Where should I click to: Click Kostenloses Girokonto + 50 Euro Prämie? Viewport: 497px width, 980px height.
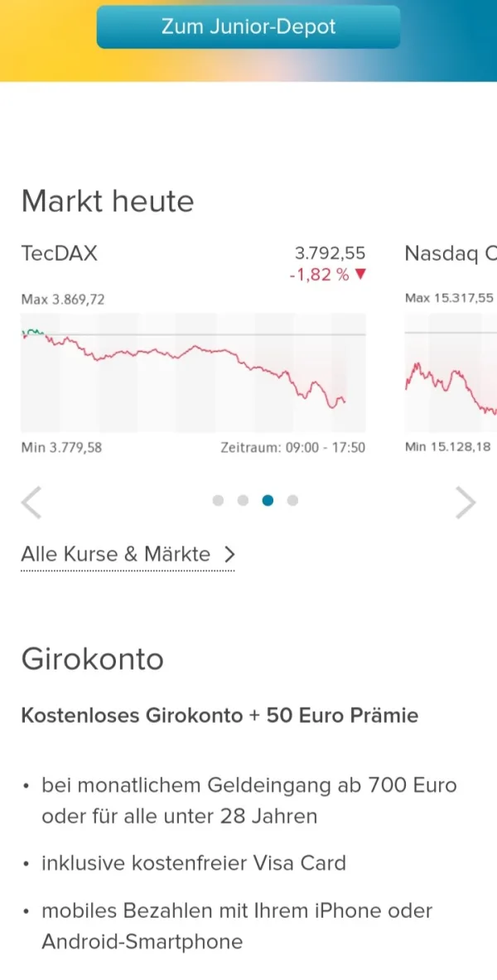[220, 715]
